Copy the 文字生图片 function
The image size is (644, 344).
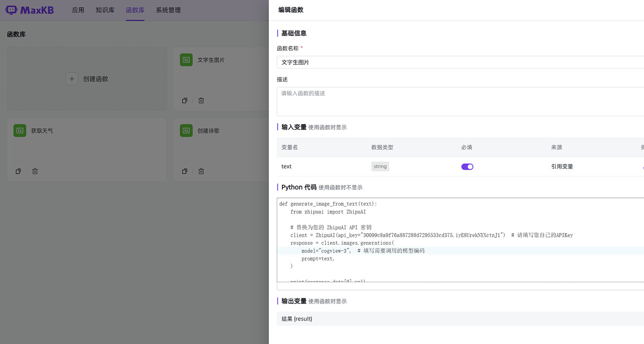click(x=185, y=100)
